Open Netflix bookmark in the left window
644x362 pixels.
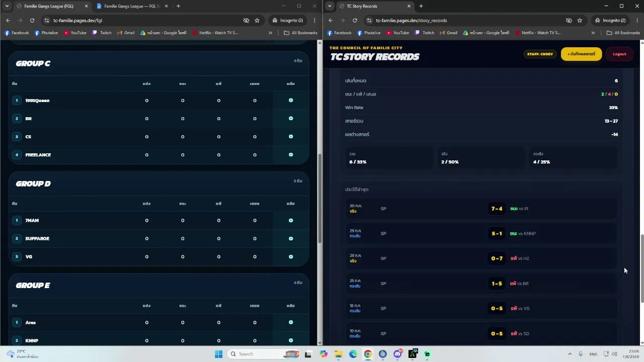(215, 33)
